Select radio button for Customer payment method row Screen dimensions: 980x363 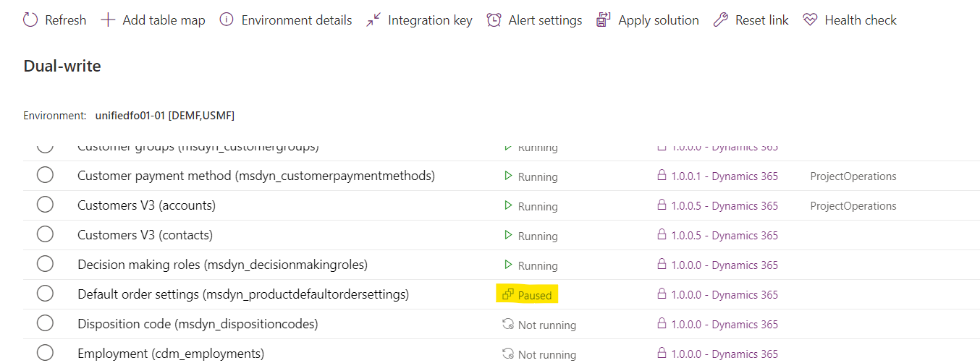(45, 176)
